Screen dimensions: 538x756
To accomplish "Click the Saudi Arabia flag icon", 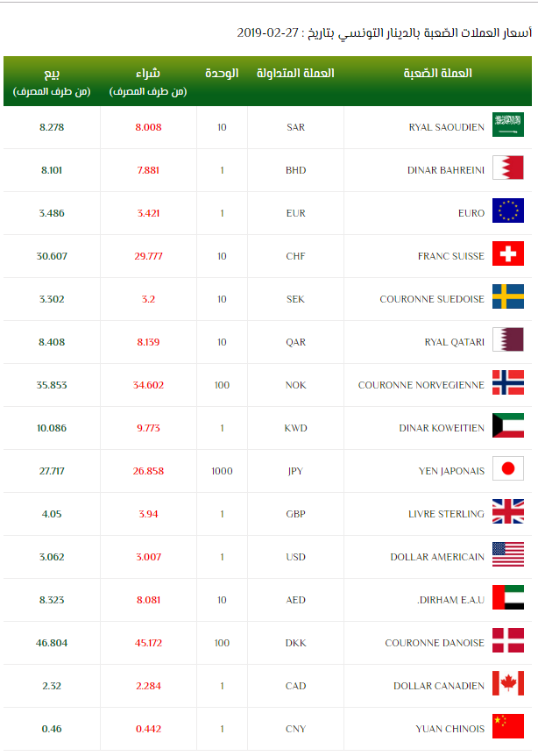I will click(x=507, y=126).
